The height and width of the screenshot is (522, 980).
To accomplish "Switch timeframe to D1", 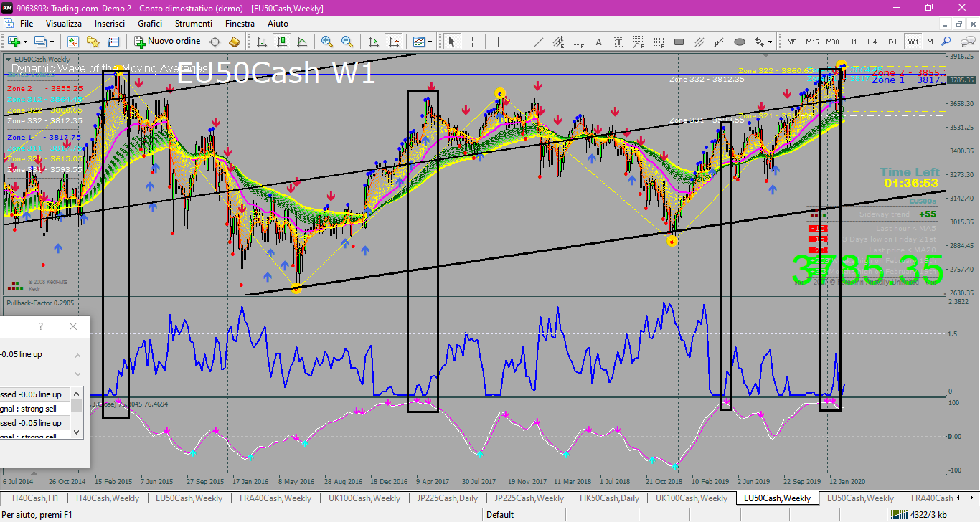I will [x=892, y=42].
